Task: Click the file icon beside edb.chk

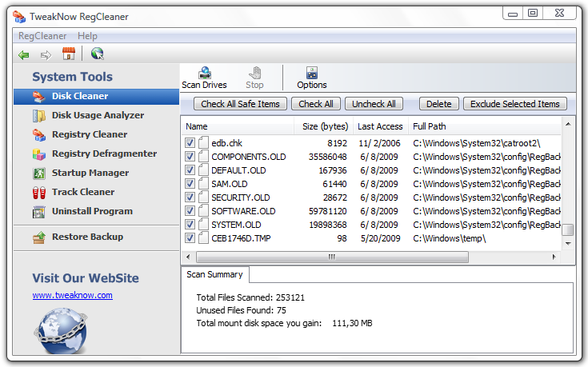Action: tap(203, 143)
